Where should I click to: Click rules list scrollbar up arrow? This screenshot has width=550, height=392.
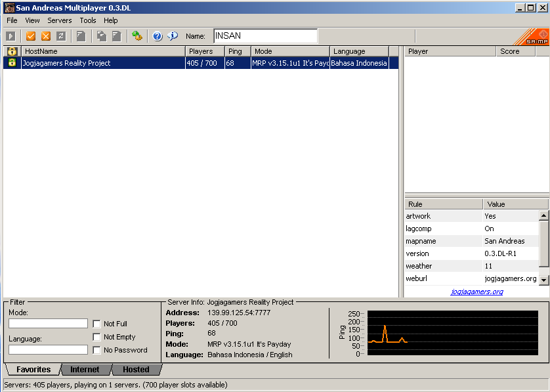coord(543,215)
